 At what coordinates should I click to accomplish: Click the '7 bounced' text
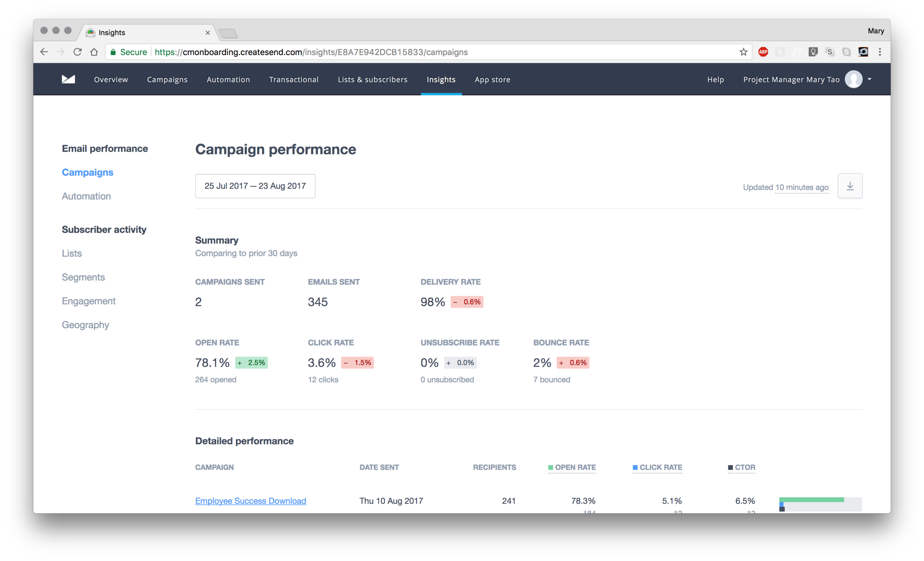coord(551,380)
